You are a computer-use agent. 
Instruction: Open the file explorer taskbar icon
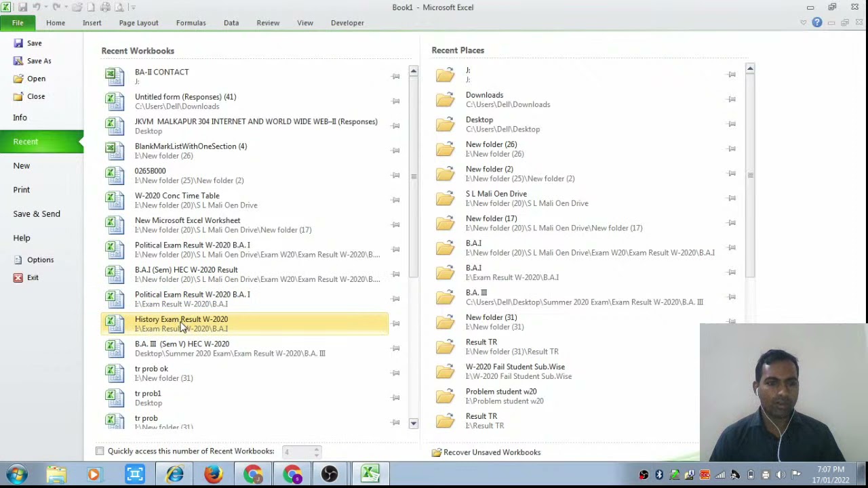click(56, 474)
